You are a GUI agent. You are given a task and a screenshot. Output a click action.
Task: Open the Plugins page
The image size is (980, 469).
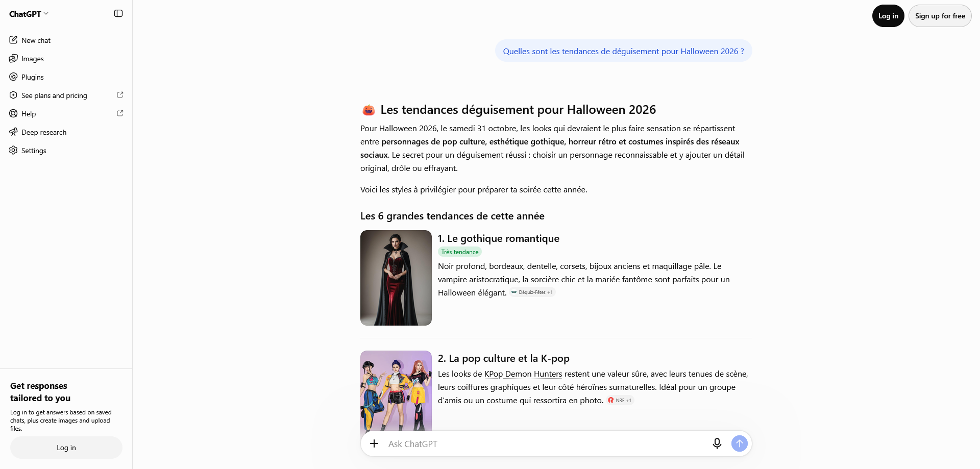(66, 77)
